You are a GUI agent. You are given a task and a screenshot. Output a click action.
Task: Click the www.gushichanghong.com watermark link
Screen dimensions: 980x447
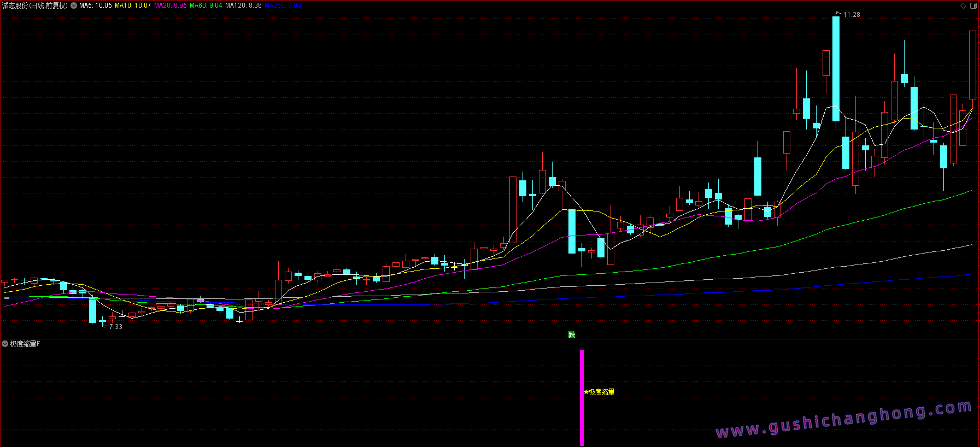[843, 420]
